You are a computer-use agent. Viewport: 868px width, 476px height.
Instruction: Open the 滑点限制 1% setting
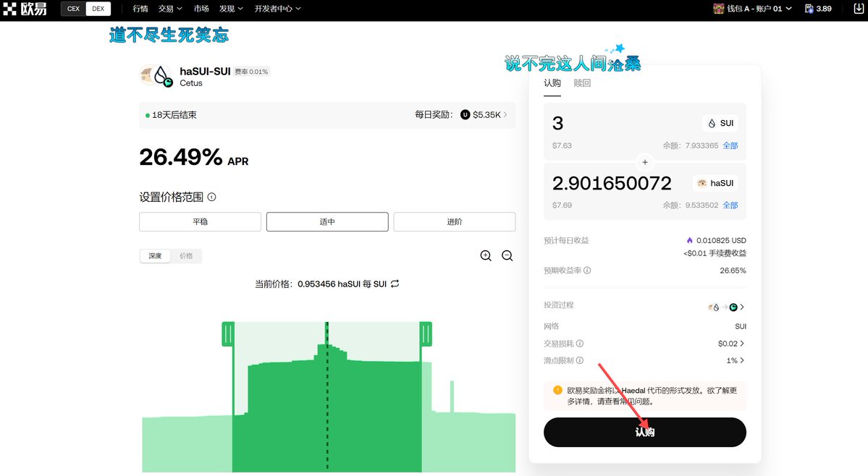(736, 360)
